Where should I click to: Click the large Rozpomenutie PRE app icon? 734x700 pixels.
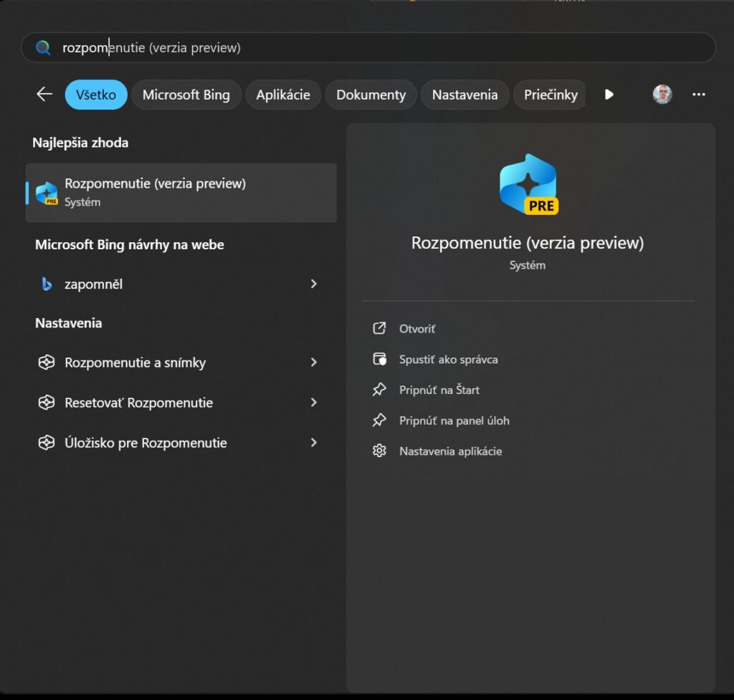click(x=528, y=185)
